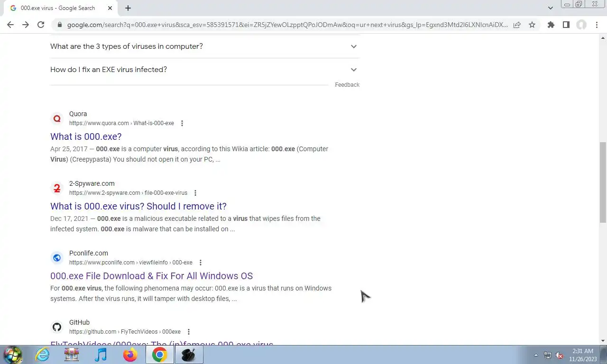
Task: Open Chrome three-dot menu
Action: click(597, 25)
